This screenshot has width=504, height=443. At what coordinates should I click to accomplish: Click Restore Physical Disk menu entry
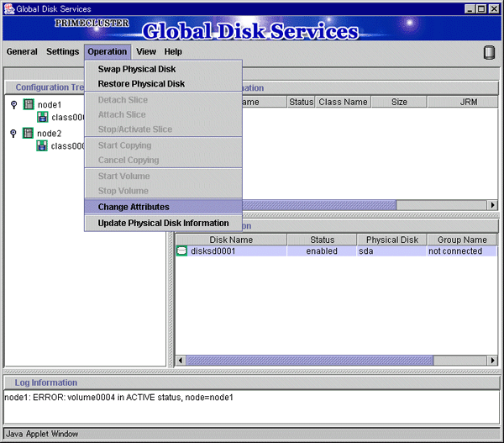tap(141, 84)
